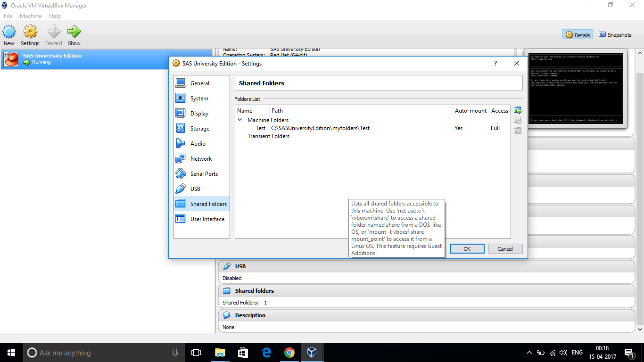Select the Details view button
This screenshot has height=362, width=644.
[x=578, y=34]
